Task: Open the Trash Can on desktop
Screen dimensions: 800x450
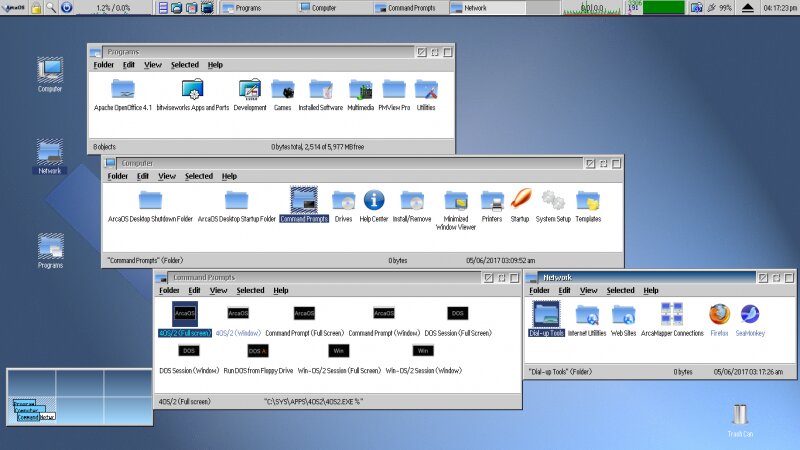Action: click(x=740, y=414)
